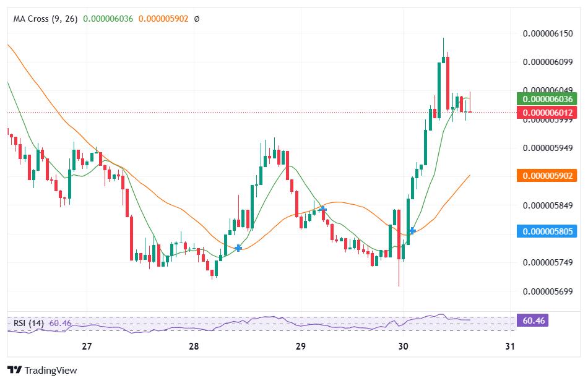
Task: Click date label 29 on the time axis
Action: (x=301, y=347)
